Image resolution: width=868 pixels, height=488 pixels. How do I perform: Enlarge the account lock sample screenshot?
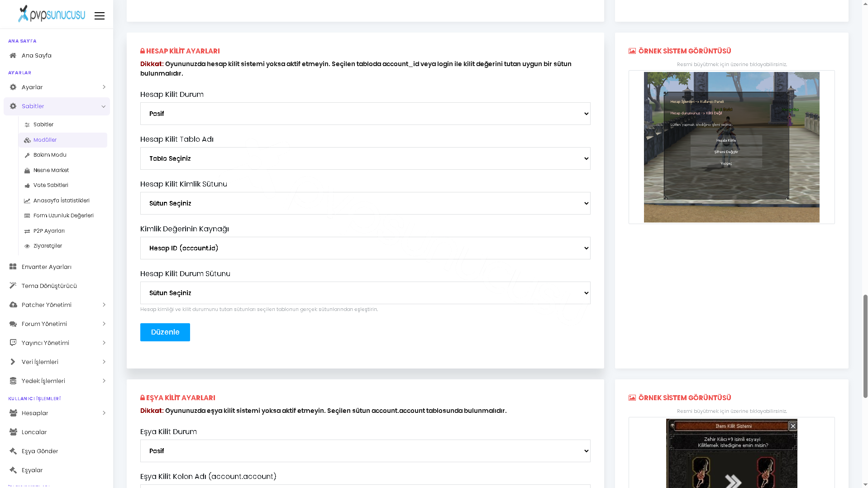pos(731,147)
